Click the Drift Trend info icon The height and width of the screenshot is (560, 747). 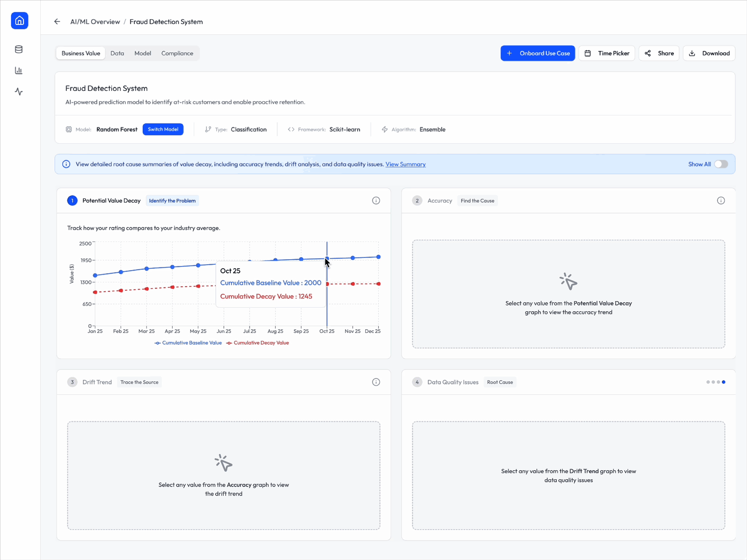click(x=376, y=382)
